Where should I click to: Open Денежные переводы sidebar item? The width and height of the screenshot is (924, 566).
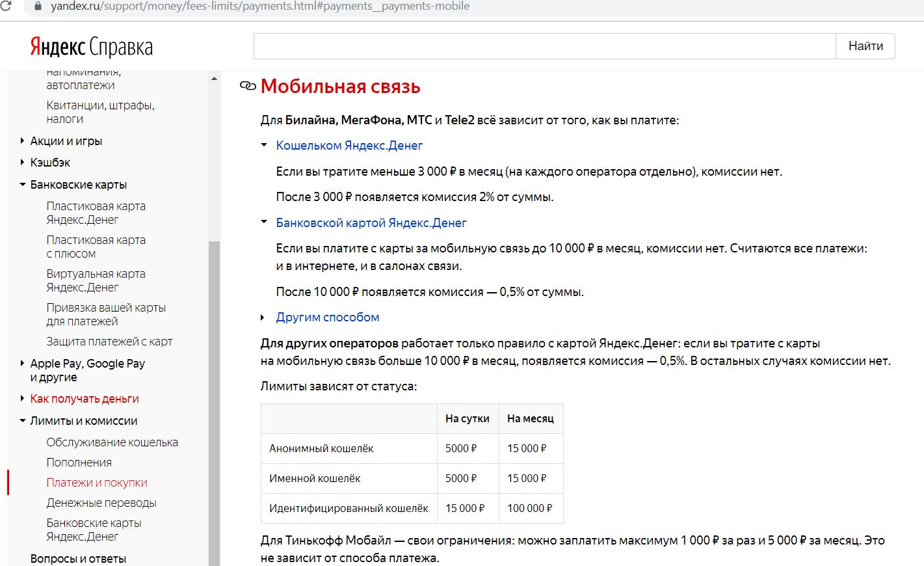tap(101, 503)
